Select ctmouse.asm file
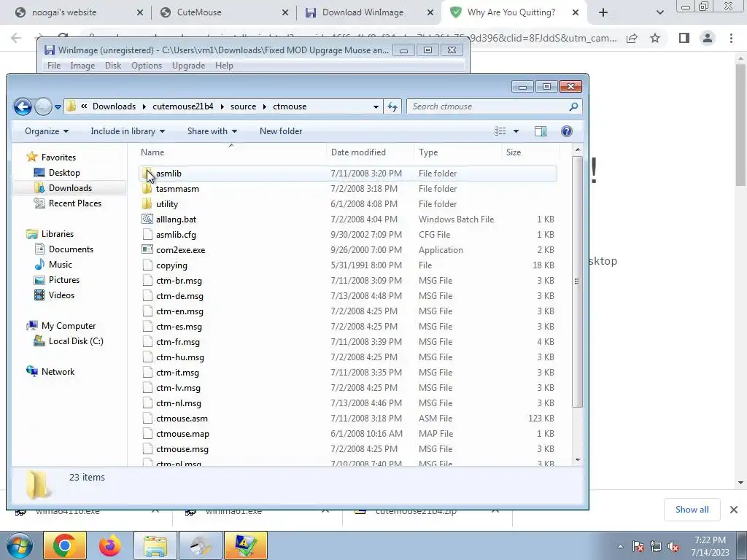The width and height of the screenshot is (747, 560). pyautogui.click(x=182, y=419)
